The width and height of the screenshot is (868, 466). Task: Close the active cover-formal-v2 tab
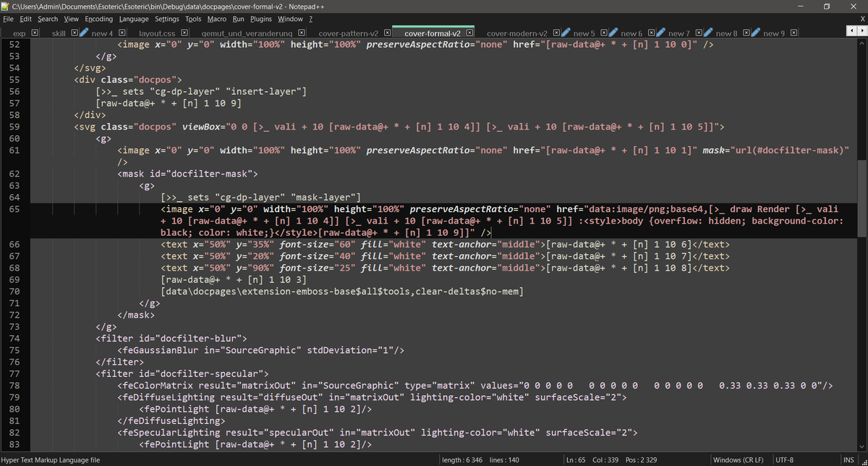click(x=469, y=33)
